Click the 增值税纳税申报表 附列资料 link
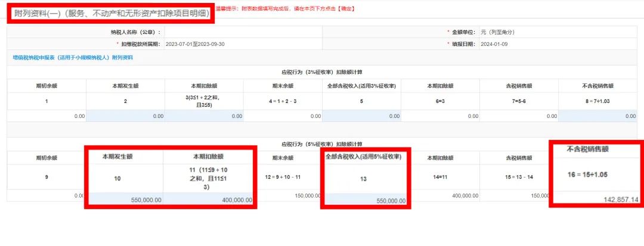 click(x=73, y=57)
